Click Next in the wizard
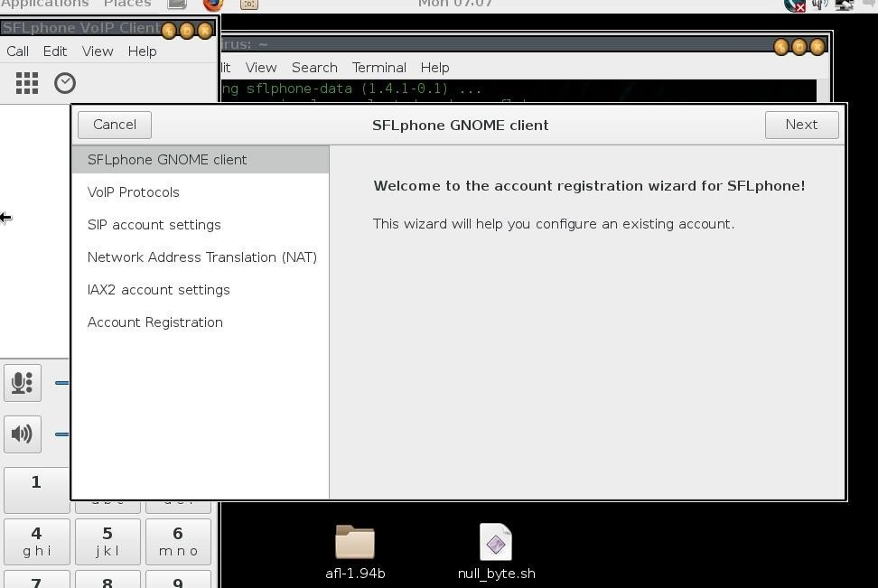878x588 pixels. coord(801,125)
